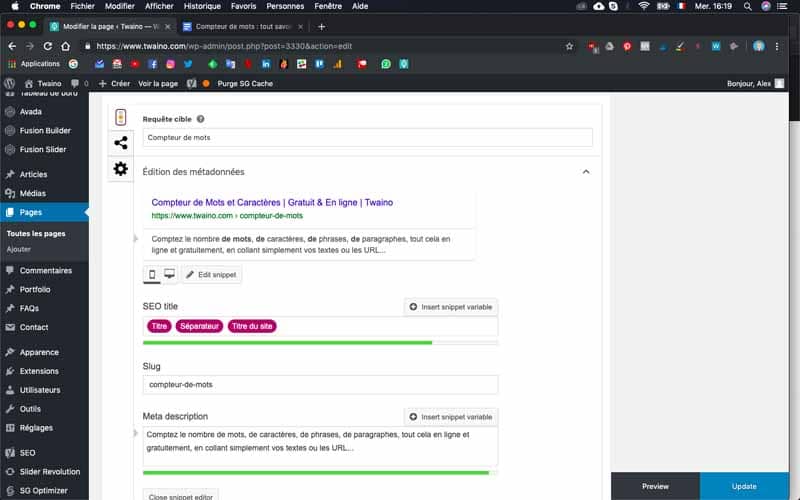This screenshot has width=800, height=500.
Task: Click Requête cible input field
Action: click(367, 137)
